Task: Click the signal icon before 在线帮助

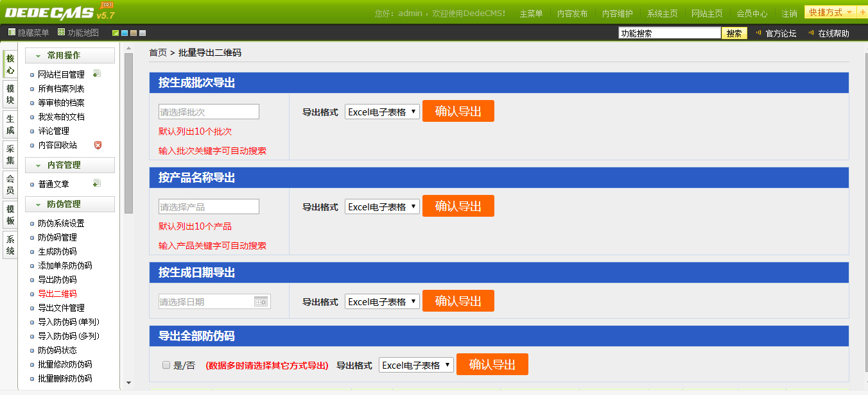Action: (x=812, y=33)
